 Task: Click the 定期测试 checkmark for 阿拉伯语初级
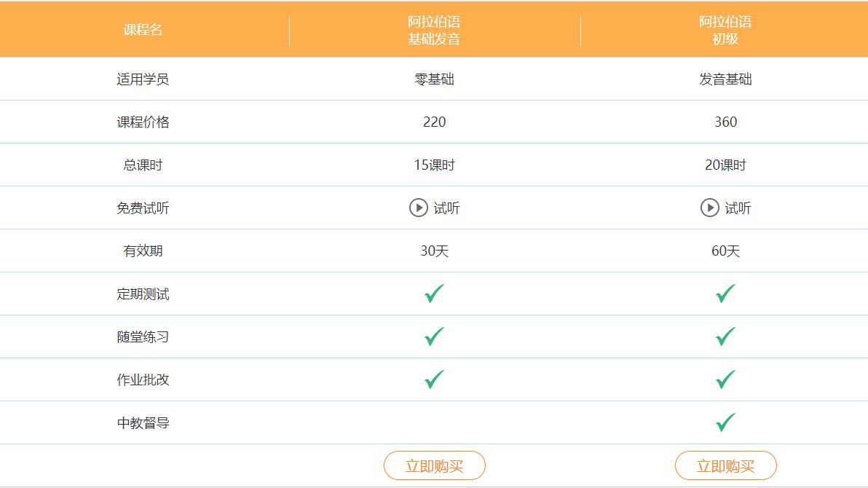(x=722, y=294)
